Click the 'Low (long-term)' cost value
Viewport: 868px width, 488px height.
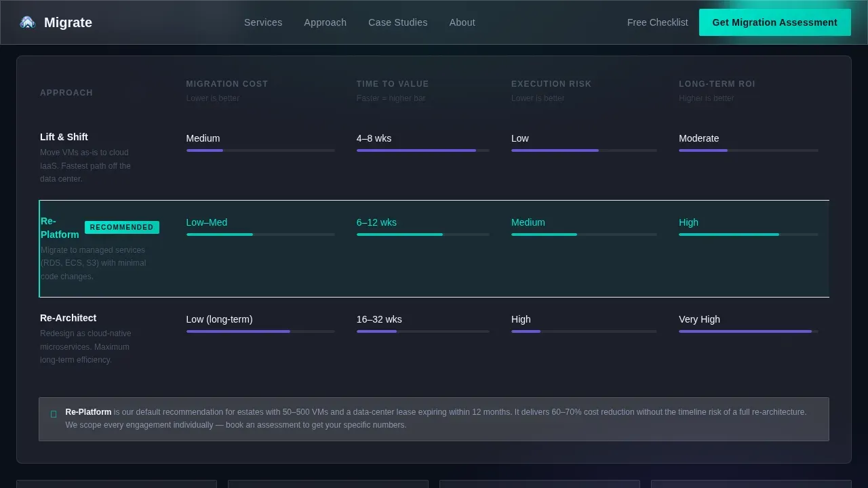[219, 319]
